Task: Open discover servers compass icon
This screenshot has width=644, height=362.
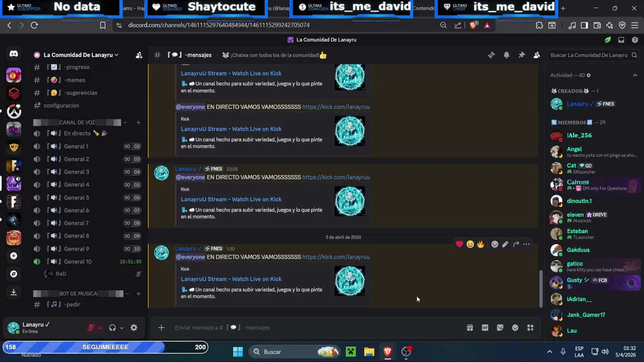Action: (x=14, y=274)
